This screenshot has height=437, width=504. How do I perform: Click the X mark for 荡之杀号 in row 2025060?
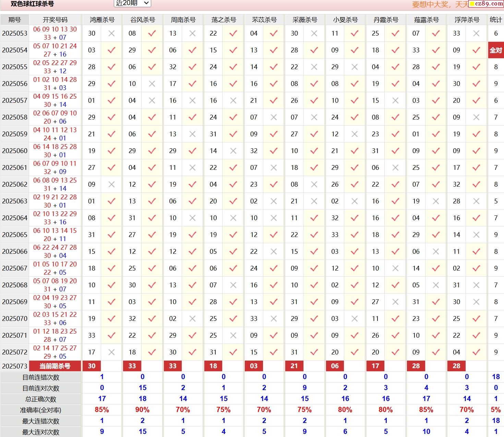click(x=233, y=151)
